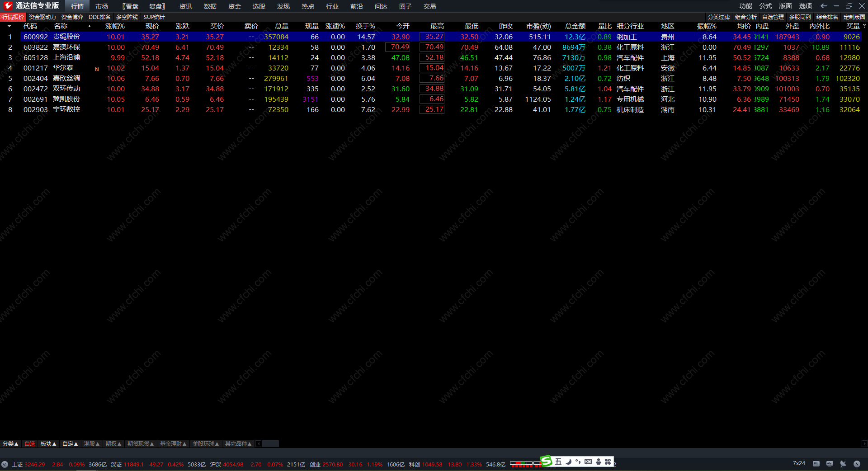Click the back arrow icon in title bar
The image size is (868, 471).
[824, 6]
